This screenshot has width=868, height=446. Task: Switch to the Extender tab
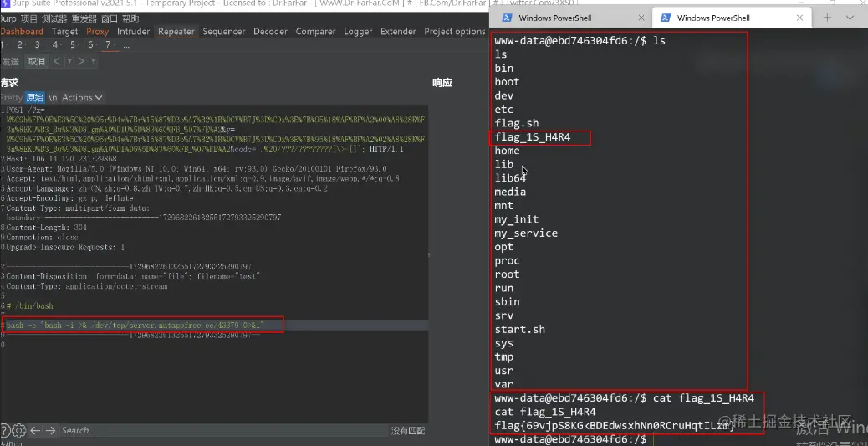[x=398, y=32]
